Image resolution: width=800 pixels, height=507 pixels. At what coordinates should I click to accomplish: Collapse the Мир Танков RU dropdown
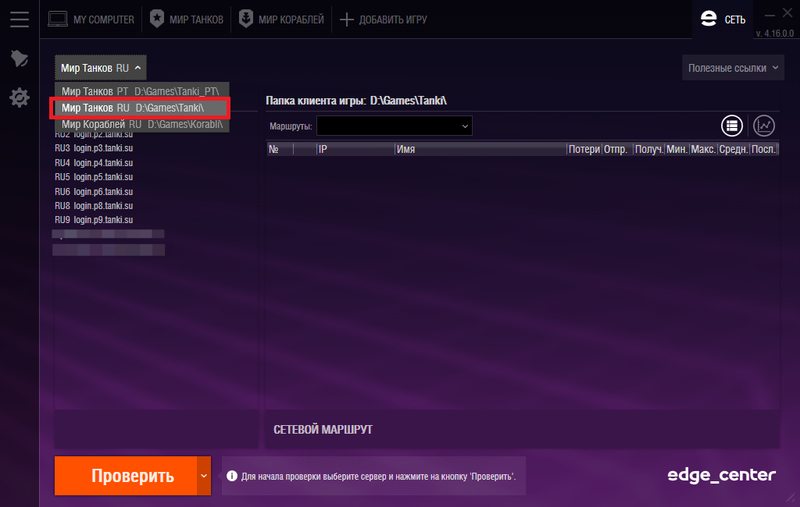point(101,68)
